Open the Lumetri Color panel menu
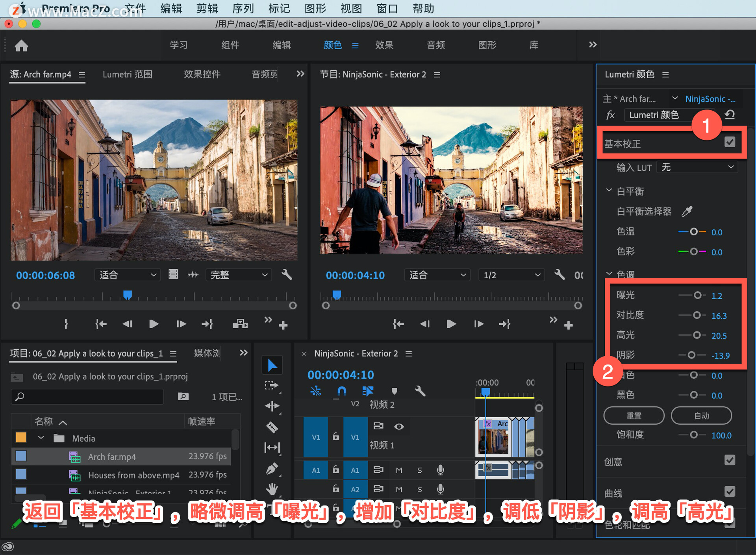The height and width of the screenshot is (555, 756). (665, 74)
